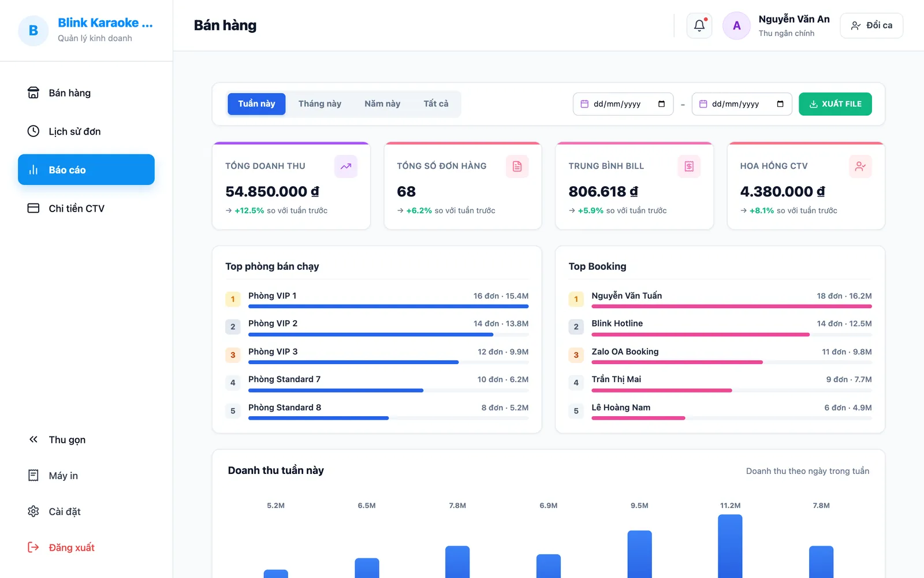Image resolution: width=924 pixels, height=578 pixels.
Task: Open Cài đặt settings
Action: [x=86, y=512]
